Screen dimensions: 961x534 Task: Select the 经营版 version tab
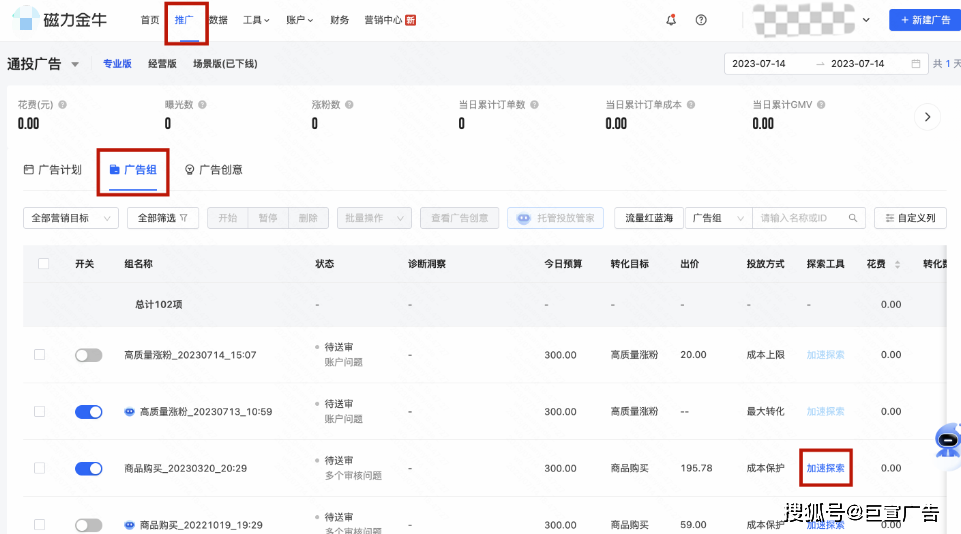[x=162, y=64]
